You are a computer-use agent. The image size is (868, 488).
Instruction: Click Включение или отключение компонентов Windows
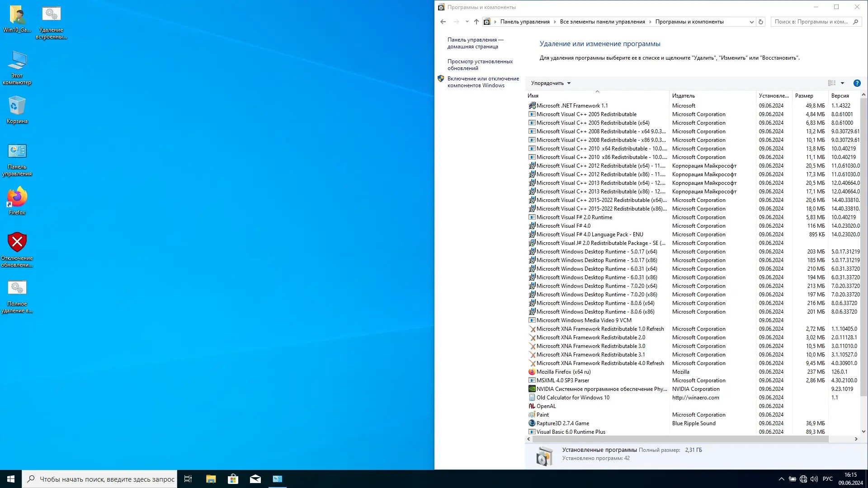point(483,81)
